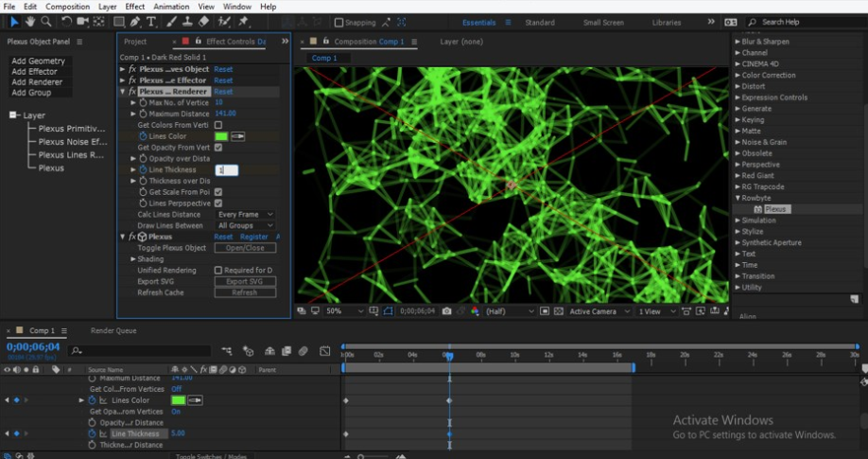This screenshot has height=459, width=868.
Task: Click the Lines Color eyedropper icon
Action: point(238,136)
